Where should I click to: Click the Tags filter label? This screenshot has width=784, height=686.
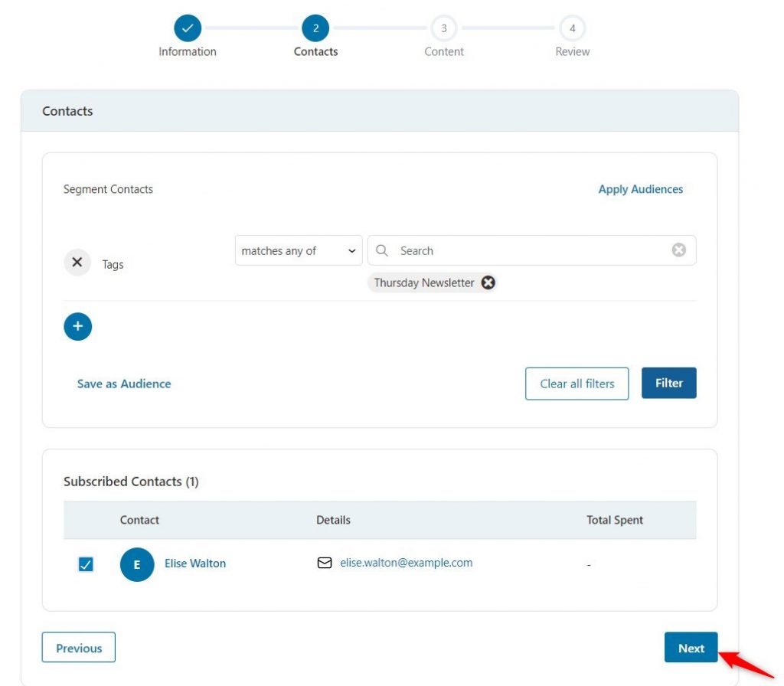[113, 264]
